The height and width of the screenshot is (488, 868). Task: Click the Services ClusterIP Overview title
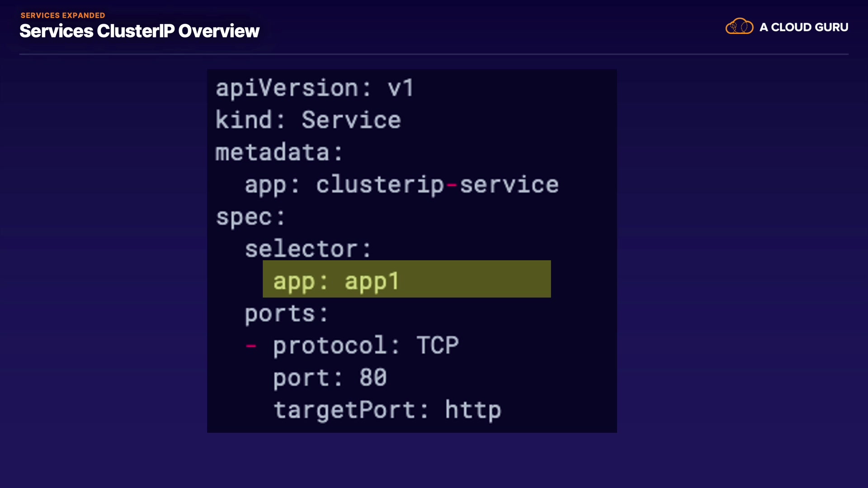tap(139, 31)
